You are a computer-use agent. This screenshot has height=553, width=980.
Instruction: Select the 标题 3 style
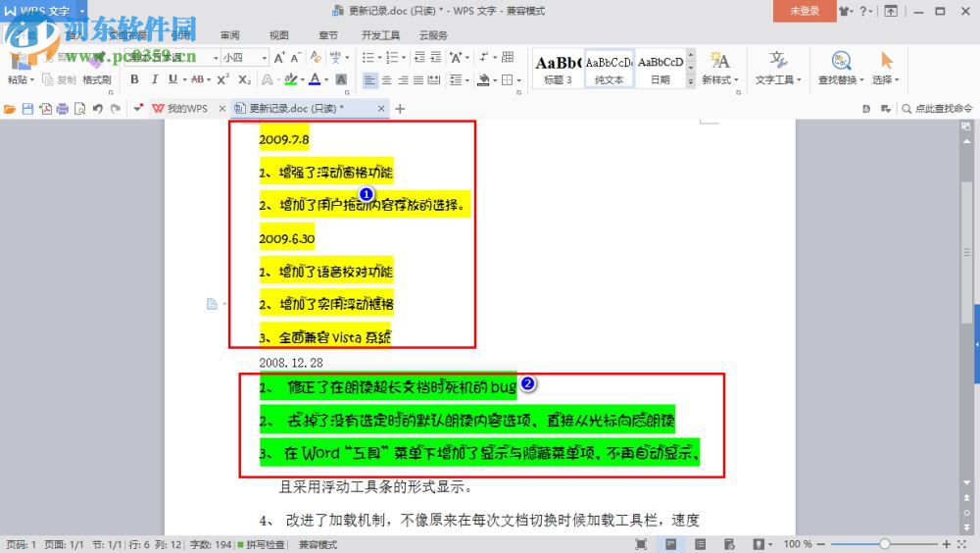pos(559,69)
